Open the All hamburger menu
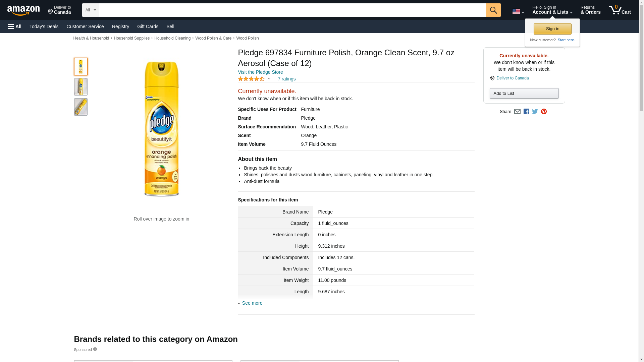 [15, 26]
